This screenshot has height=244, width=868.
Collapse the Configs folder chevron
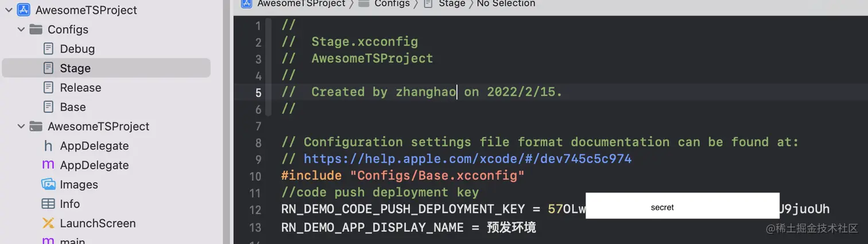21,29
